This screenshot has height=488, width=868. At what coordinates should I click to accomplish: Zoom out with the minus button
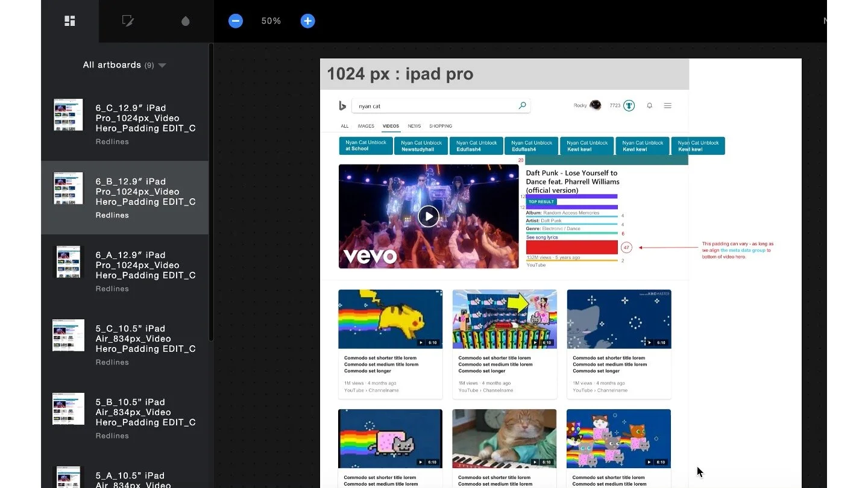pos(236,21)
